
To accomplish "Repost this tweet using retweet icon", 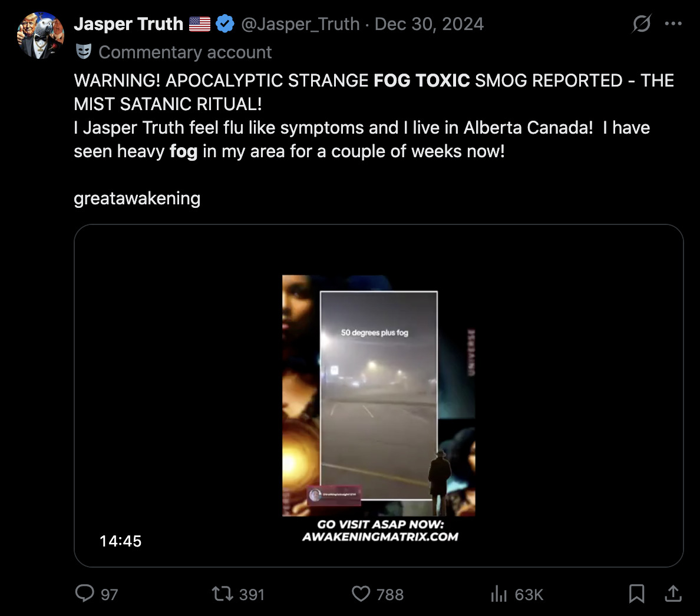I will 222,594.
